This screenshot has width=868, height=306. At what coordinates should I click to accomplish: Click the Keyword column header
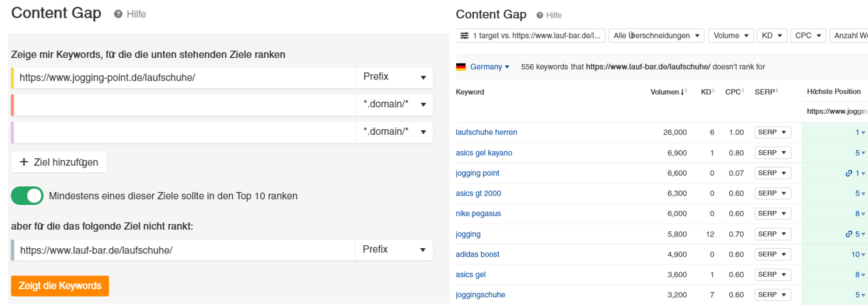click(x=470, y=92)
